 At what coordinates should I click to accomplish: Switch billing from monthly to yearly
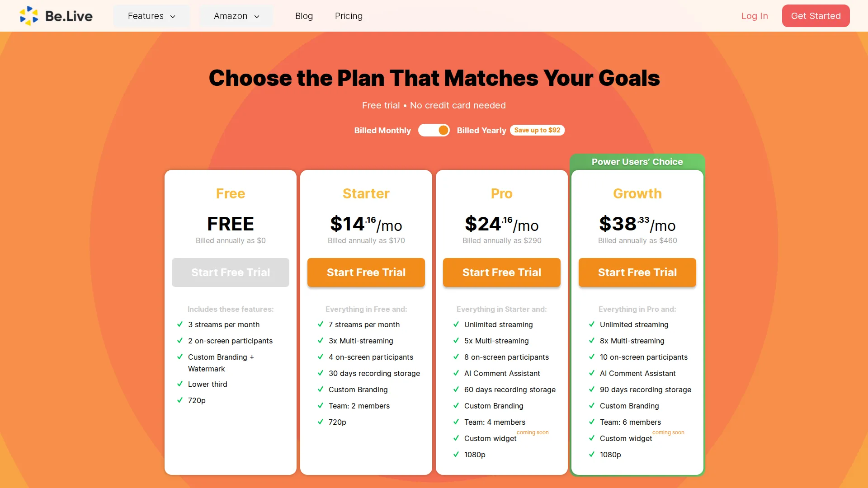pos(434,130)
